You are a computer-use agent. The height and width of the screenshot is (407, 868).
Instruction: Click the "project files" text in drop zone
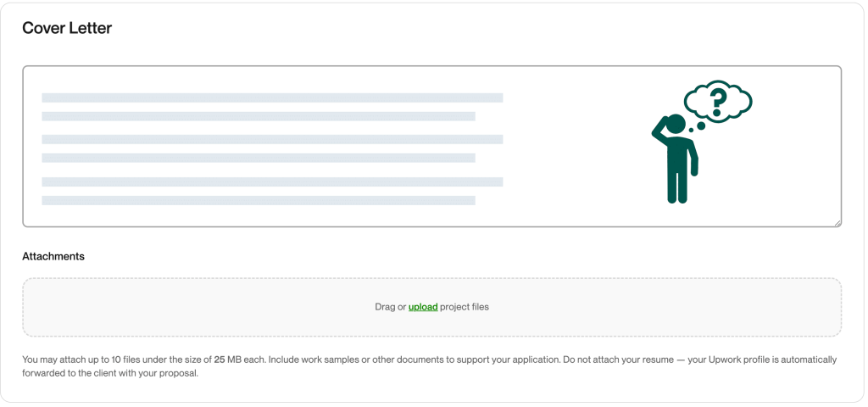click(465, 307)
